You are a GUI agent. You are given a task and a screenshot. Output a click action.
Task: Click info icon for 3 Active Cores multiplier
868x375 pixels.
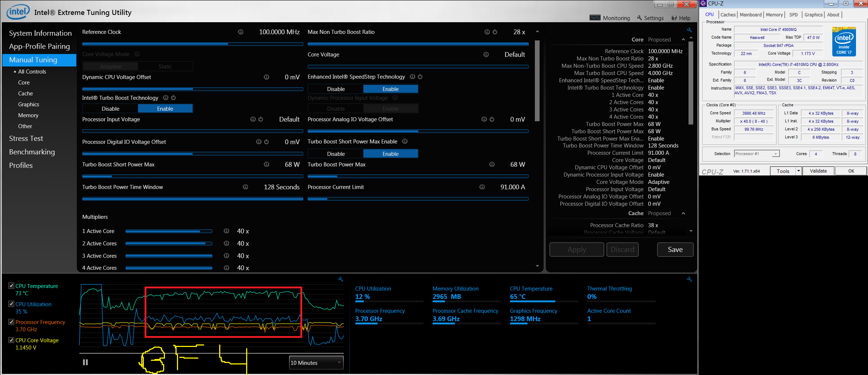pos(226,256)
